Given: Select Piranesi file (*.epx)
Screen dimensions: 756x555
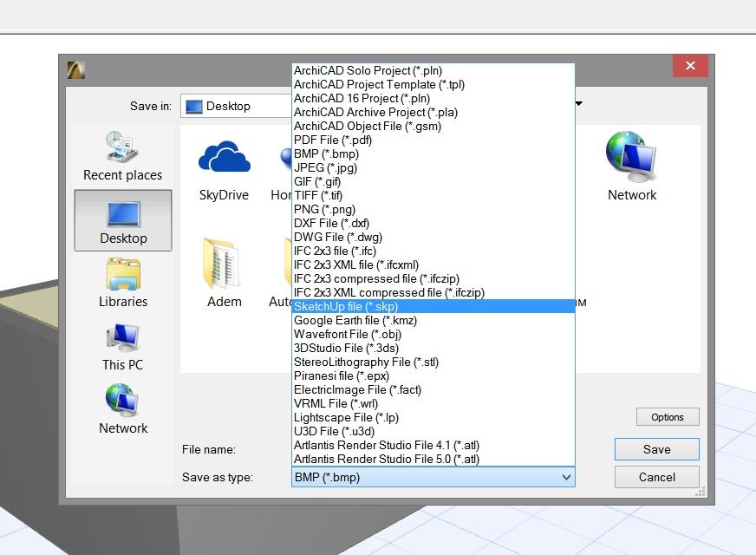Looking at the screenshot, I should (x=433, y=375).
